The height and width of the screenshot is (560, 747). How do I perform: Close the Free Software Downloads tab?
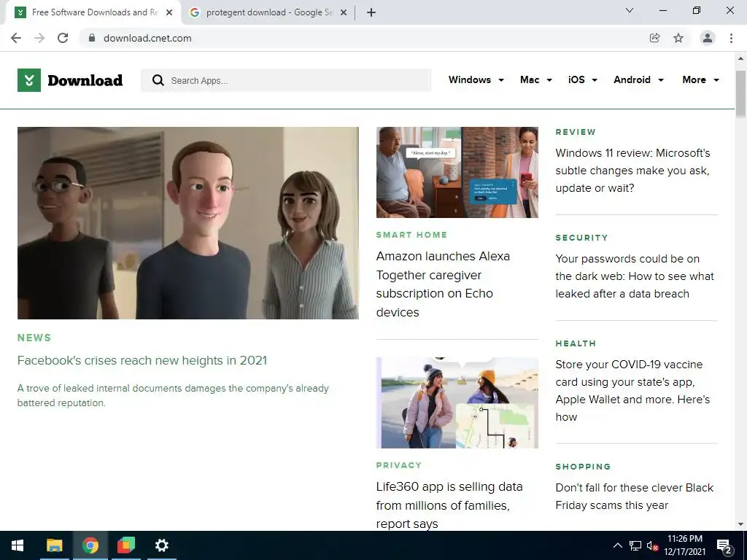169,12
